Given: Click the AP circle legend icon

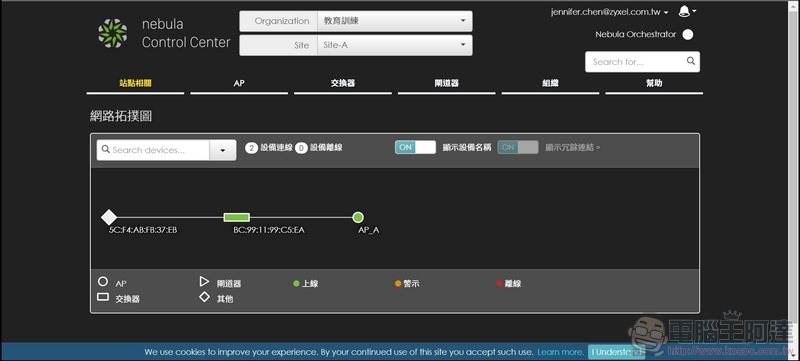Looking at the screenshot, I should (x=103, y=281).
